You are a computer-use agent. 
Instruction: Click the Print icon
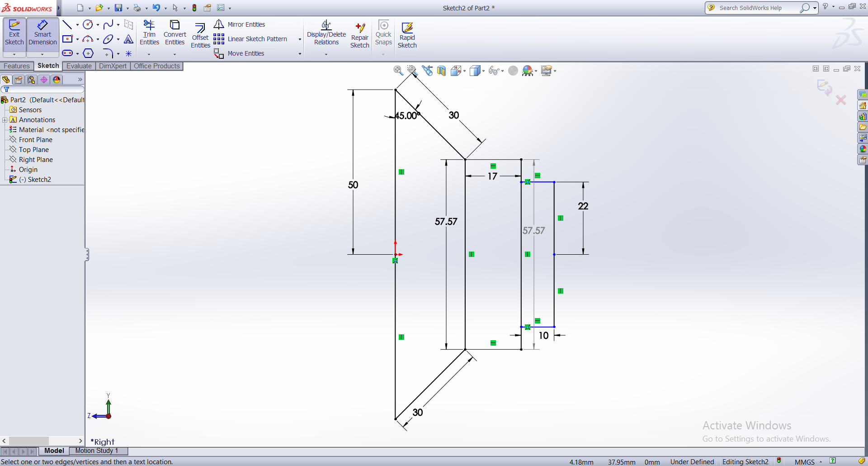pyautogui.click(x=137, y=8)
